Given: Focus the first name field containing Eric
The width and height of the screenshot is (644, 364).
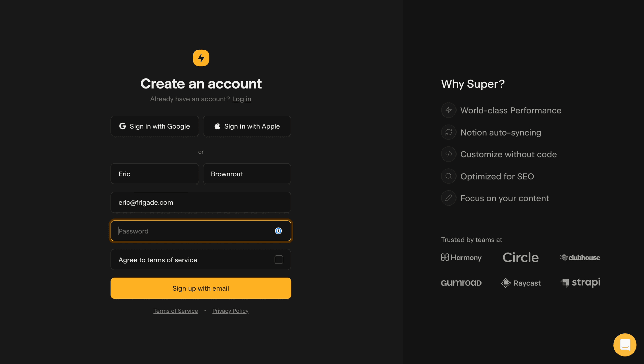Looking at the screenshot, I should (x=155, y=174).
